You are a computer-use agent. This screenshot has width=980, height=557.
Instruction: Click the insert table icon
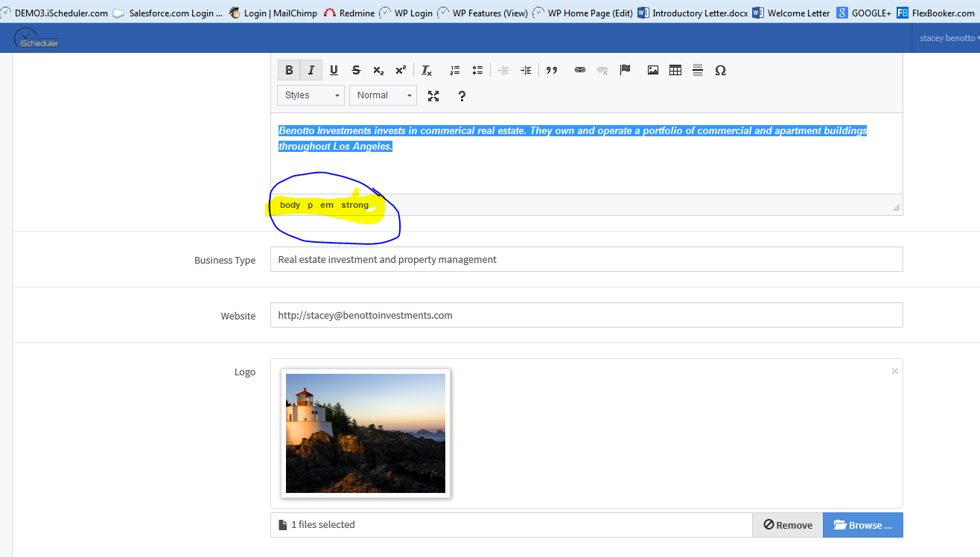click(675, 70)
